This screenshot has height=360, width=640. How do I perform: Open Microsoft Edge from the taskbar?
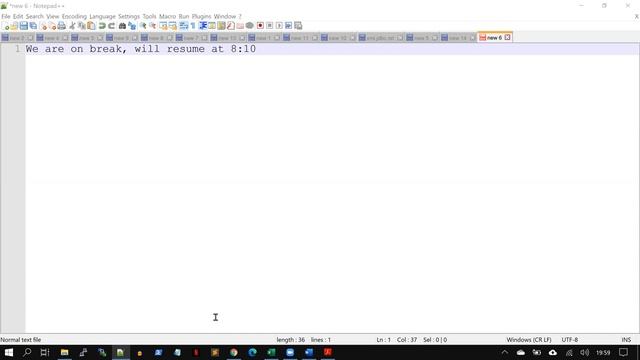click(x=252, y=352)
